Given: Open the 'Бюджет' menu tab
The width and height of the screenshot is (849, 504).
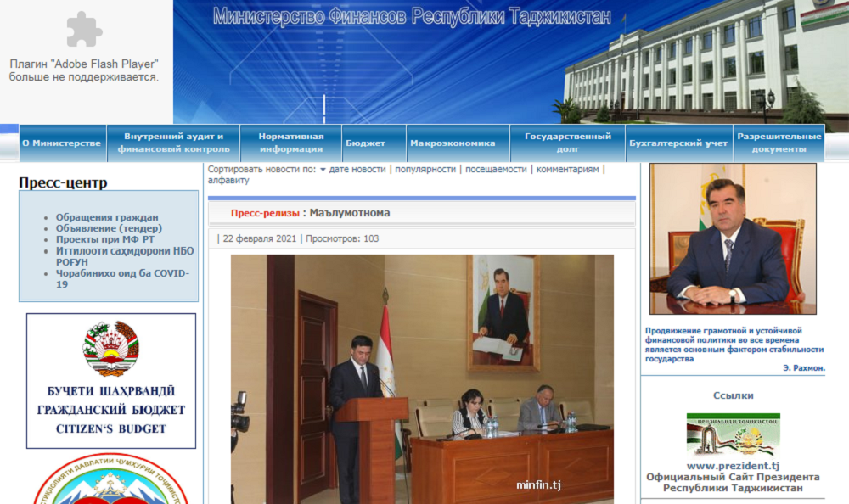Looking at the screenshot, I should coord(365,143).
